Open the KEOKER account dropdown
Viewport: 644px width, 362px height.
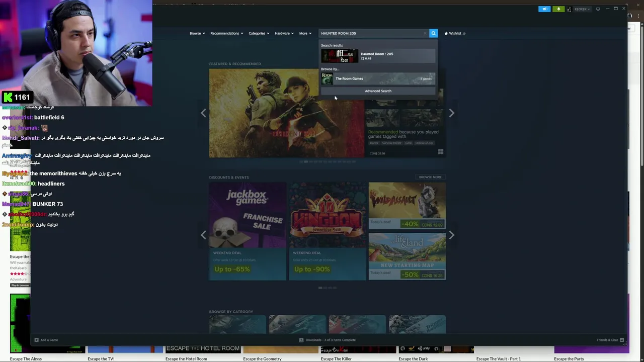point(582,9)
